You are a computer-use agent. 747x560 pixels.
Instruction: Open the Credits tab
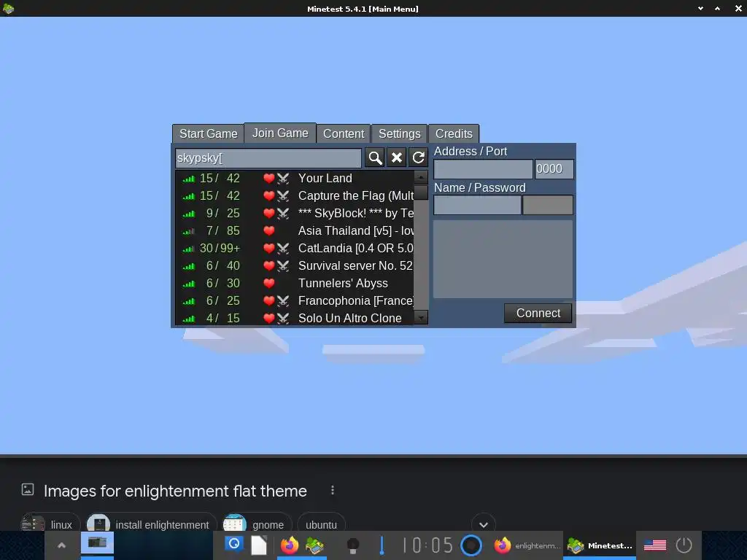454,134
